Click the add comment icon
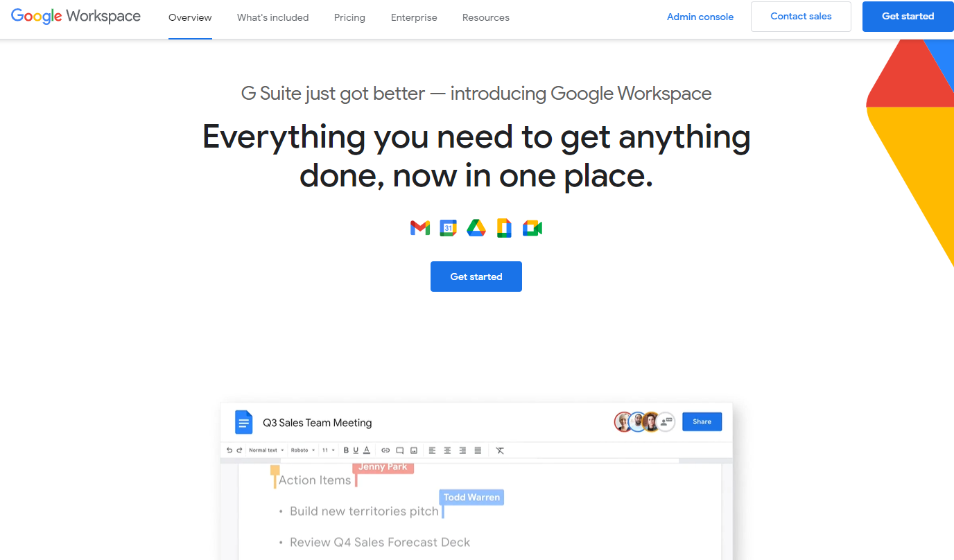The height and width of the screenshot is (560, 954). pyautogui.click(x=399, y=450)
